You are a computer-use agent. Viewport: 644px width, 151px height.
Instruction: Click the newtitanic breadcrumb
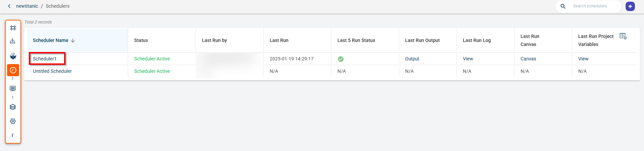pos(27,6)
